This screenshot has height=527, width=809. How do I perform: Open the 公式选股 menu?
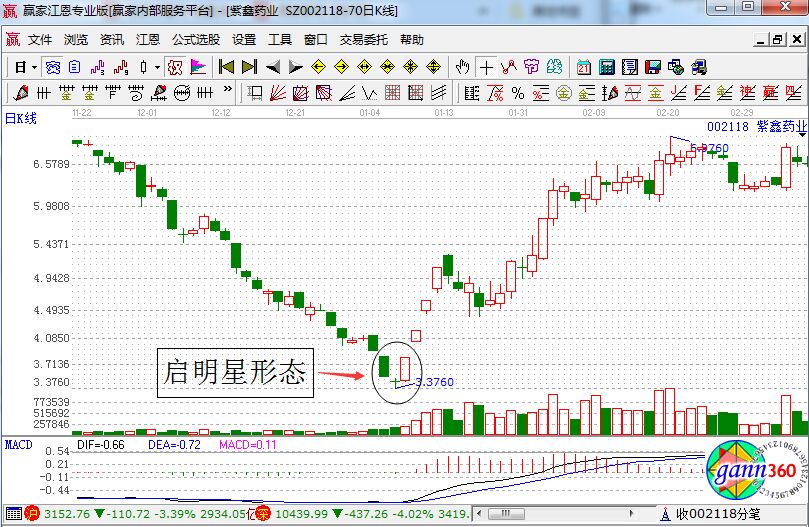click(196, 40)
